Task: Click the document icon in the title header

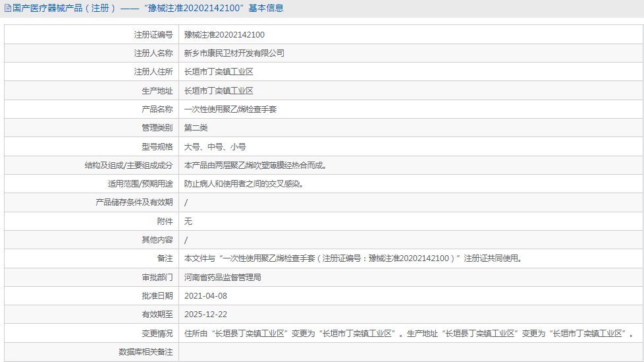Action: click(8, 8)
